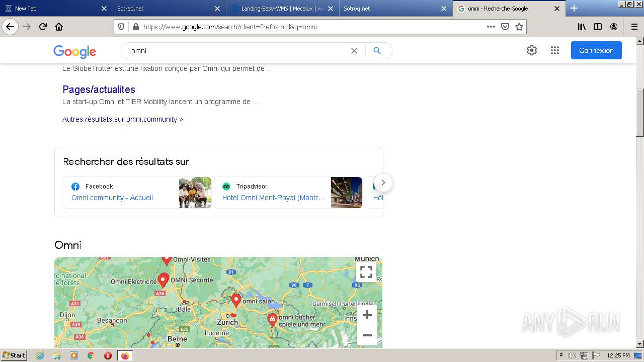Image resolution: width=644 pixels, height=362 pixels.
Task: Open Firefox hamburger menu
Action: click(x=634, y=27)
